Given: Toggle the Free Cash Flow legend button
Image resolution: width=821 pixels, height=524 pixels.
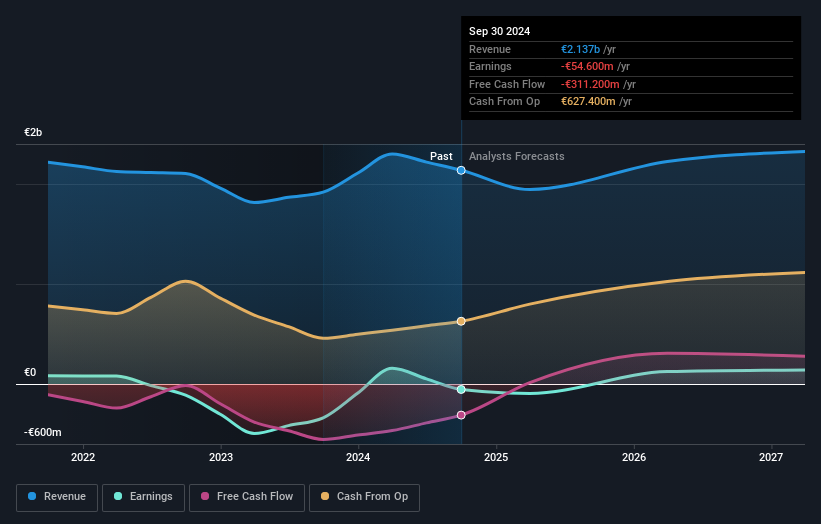Looking at the screenshot, I should click(x=247, y=497).
